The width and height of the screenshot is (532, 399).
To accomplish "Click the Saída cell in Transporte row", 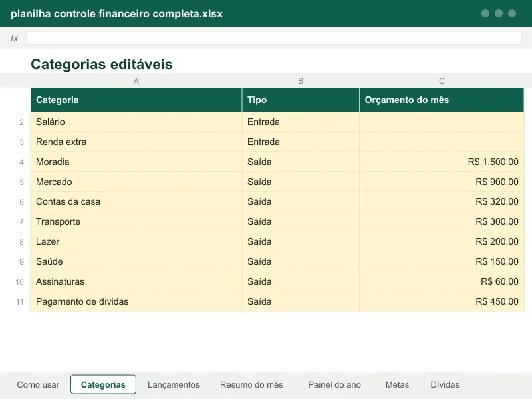I will (301, 221).
